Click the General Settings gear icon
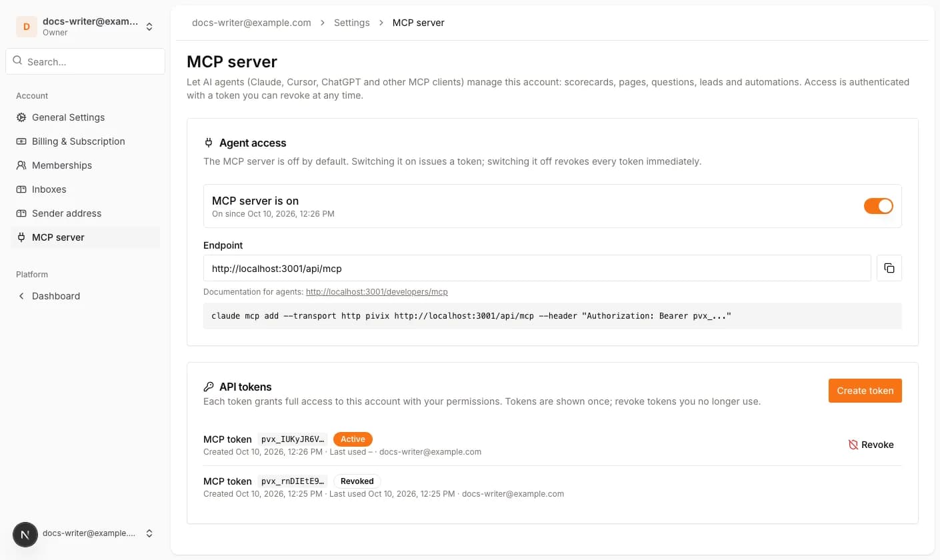940x560 pixels. pyautogui.click(x=21, y=117)
